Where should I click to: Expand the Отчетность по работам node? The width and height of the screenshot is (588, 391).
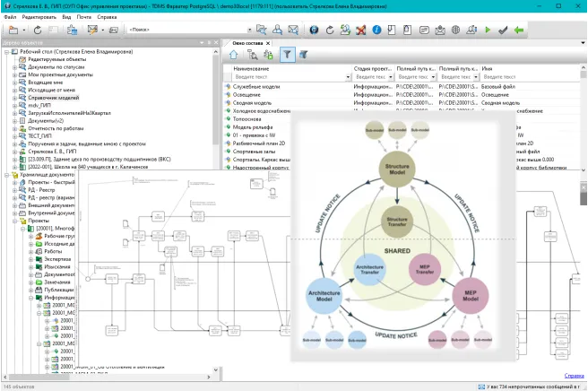point(14,128)
